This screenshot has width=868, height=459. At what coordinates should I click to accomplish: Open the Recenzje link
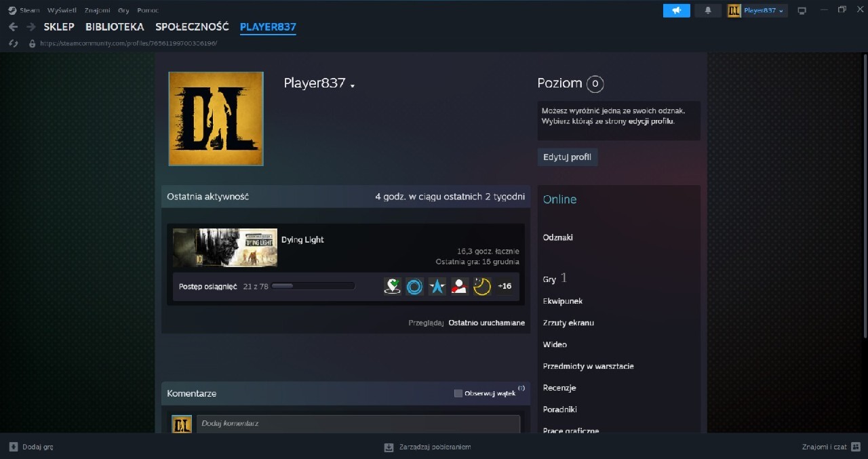coord(559,388)
